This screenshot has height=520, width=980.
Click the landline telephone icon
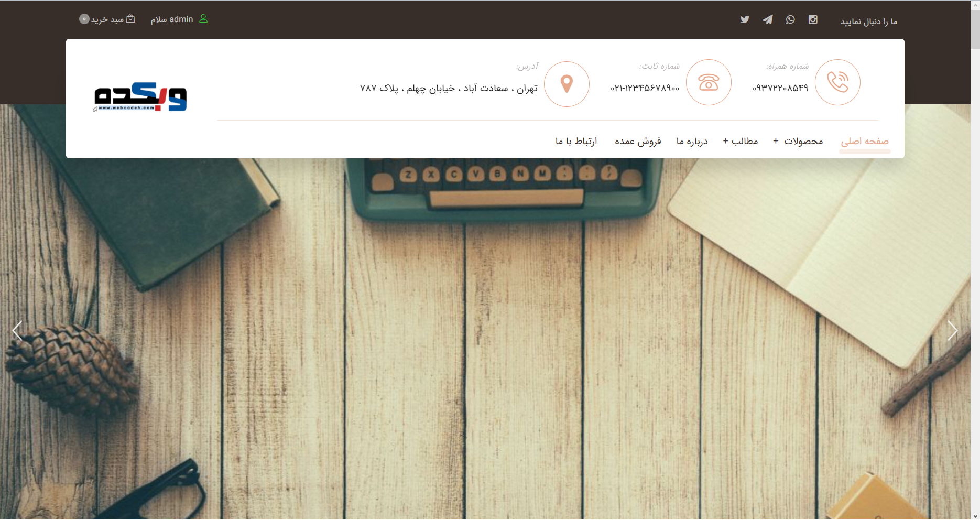pos(709,82)
